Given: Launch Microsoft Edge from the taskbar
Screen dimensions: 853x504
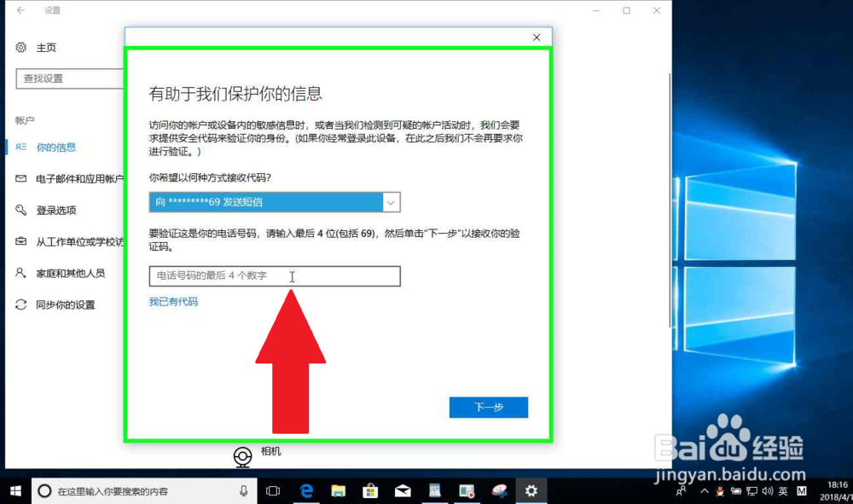Looking at the screenshot, I should 306,490.
